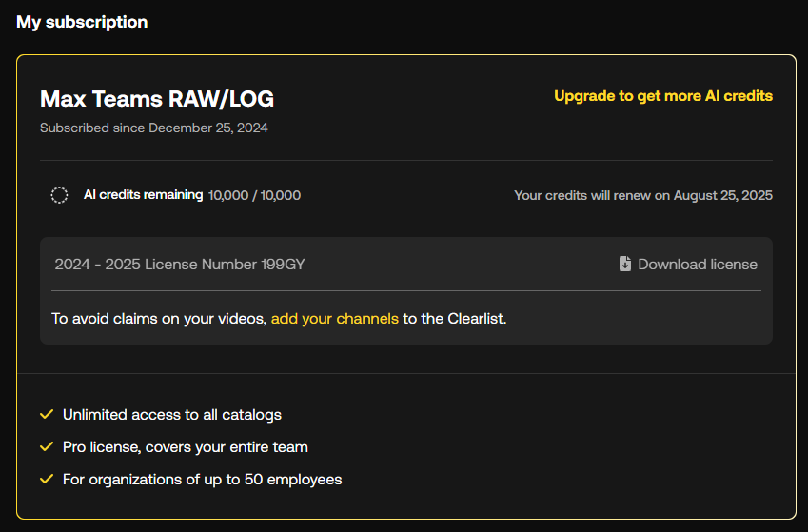The width and height of the screenshot is (808, 532).
Task: Click the AI credits remaining label
Action: click(x=143, y=195)
